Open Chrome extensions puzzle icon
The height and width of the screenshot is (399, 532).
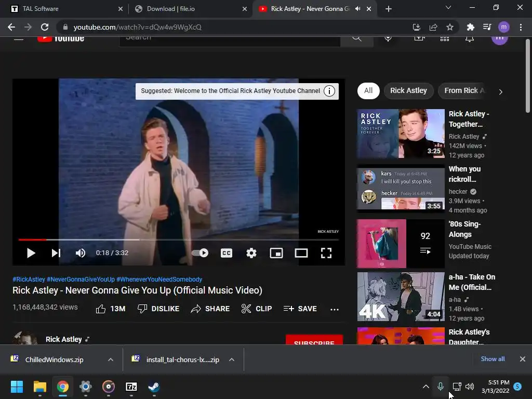pos(471,27)
